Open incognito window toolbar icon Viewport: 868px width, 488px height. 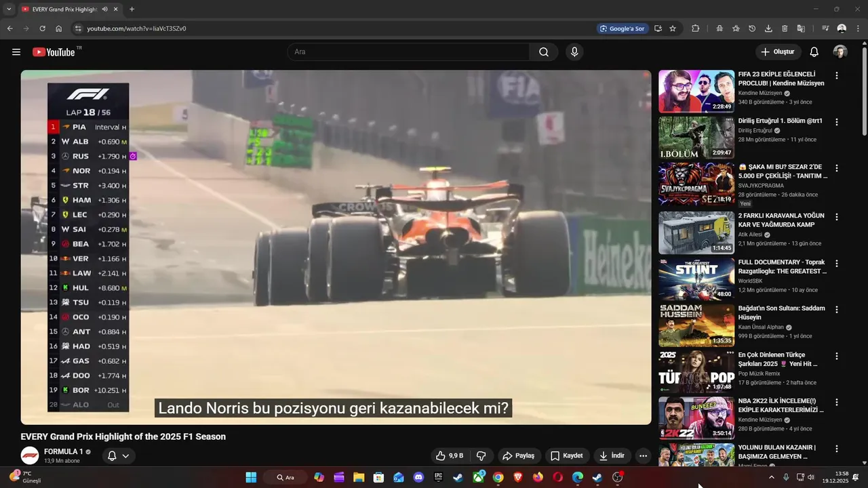tap(719, 28)
